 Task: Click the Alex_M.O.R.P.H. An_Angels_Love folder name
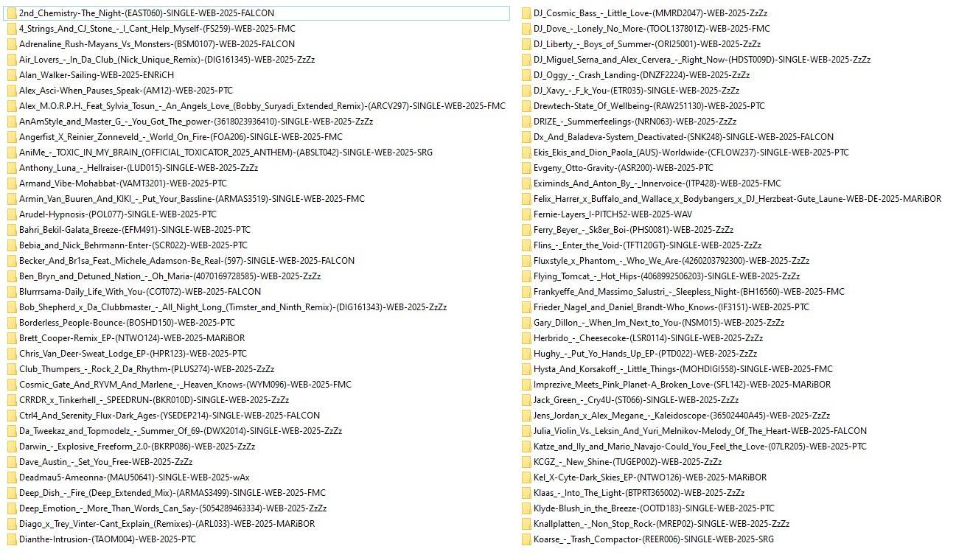coord(262,106)
